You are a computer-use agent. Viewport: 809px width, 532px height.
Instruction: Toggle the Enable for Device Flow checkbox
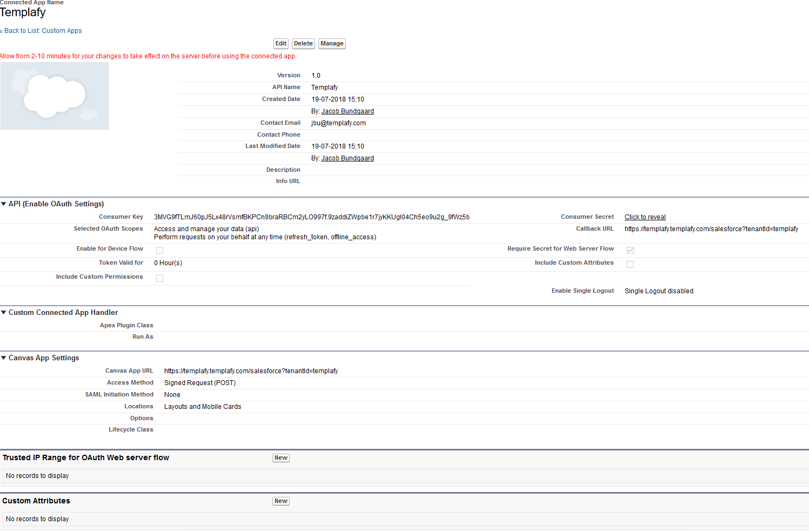[x=159, y=250]
